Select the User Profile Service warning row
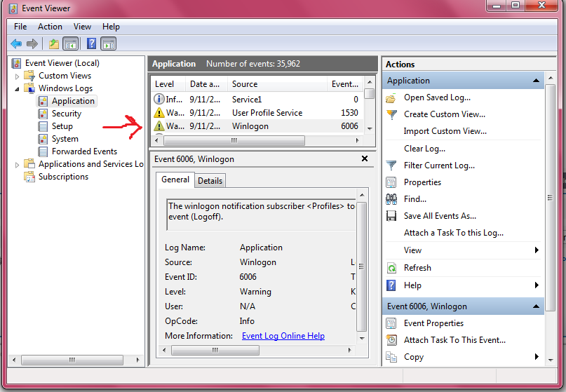Screen dimensions: 566x392 tap(257, 113)
